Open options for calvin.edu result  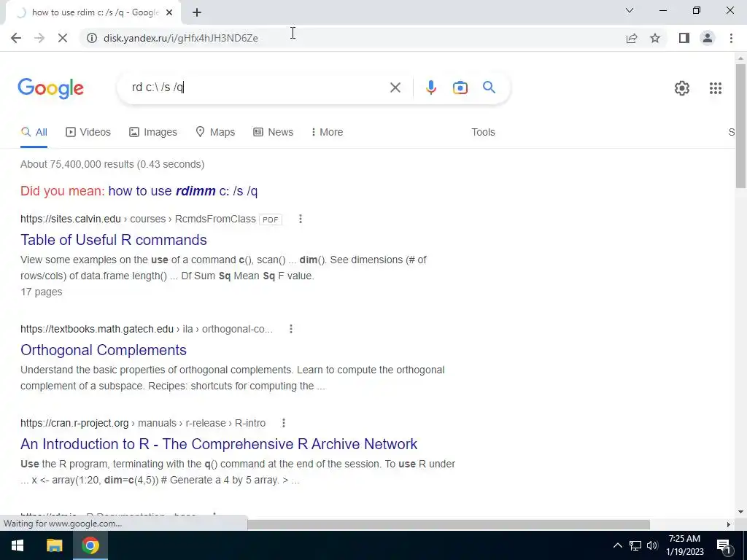tap(300, 219)
